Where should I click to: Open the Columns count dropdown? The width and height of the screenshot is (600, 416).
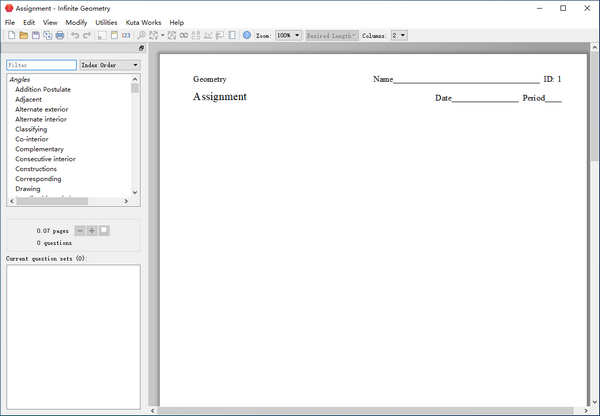398,35
